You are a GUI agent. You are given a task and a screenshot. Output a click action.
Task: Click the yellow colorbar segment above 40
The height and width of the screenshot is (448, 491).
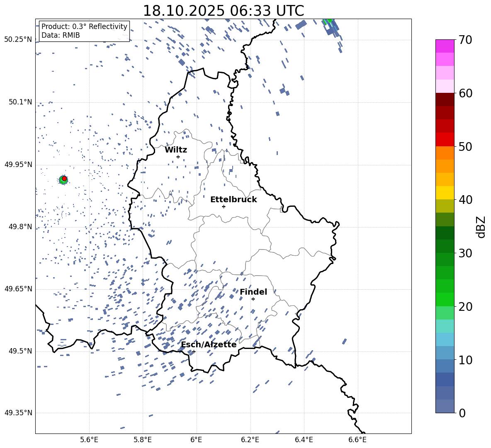tap(445, 193)
